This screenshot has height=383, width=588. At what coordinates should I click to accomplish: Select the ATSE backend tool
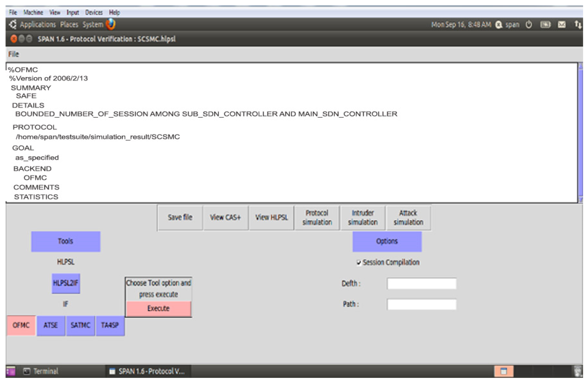(x=51, y=325)
